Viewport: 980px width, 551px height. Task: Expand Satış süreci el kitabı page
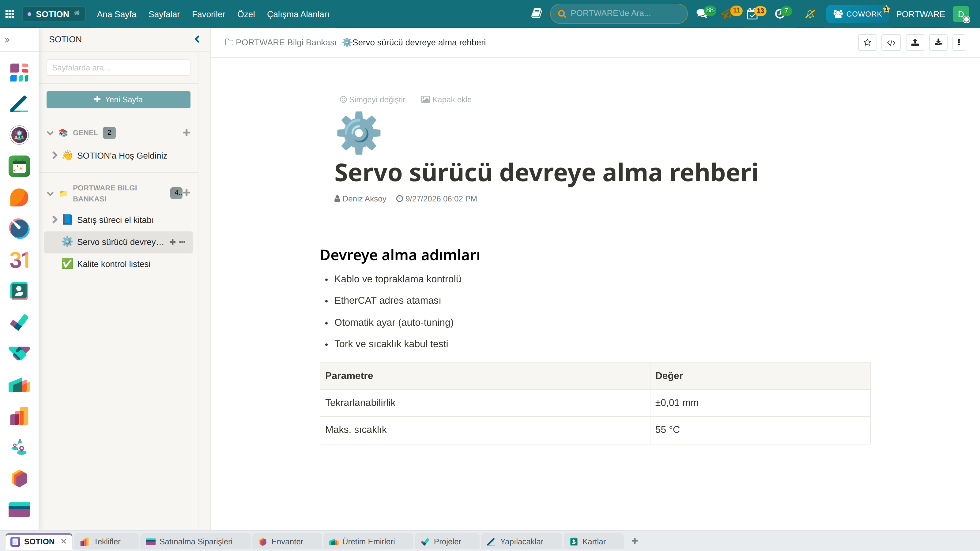(x=55, y=219)
